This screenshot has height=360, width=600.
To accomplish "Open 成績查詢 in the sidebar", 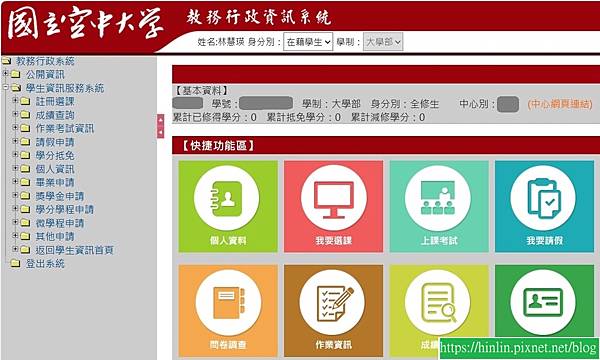I will [55, 115].
